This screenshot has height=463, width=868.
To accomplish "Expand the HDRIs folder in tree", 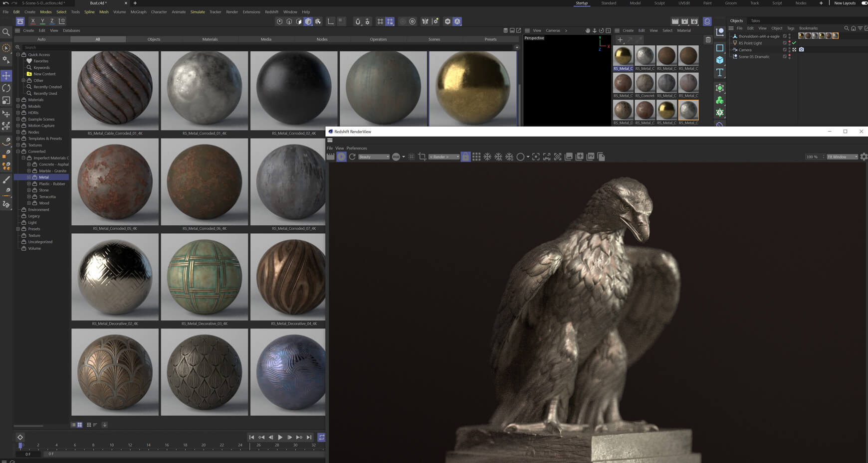I will [18, 113].
